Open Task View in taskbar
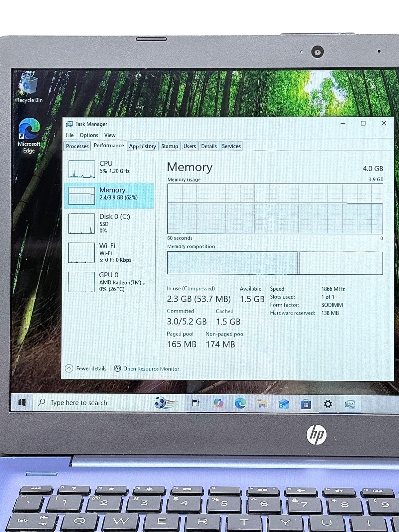Image resolution: width=399 pixels, height=532 pixels. (196, 403)
